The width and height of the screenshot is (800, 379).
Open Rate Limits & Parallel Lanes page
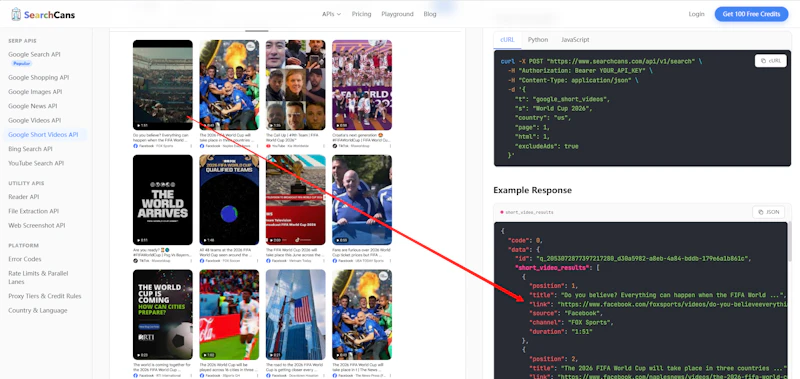(x=38, y=277)
